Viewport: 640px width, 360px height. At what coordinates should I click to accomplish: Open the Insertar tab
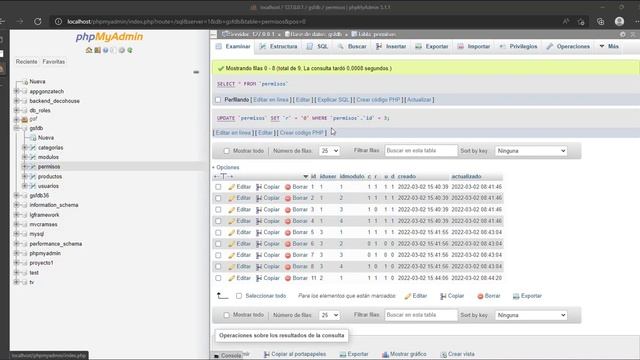pyautogui.click(x=391, y=47)
